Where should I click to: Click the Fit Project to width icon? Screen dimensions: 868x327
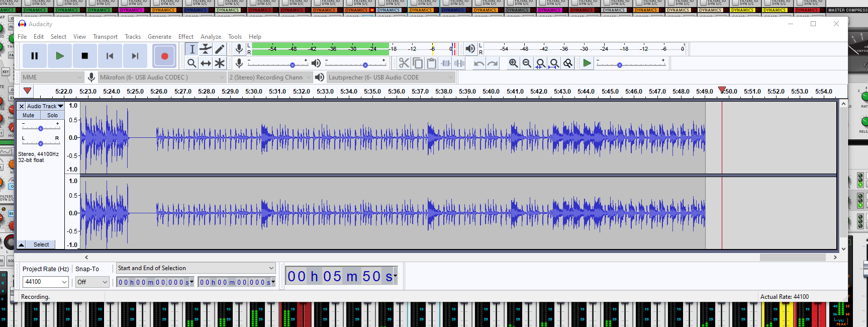pos(554,63)
